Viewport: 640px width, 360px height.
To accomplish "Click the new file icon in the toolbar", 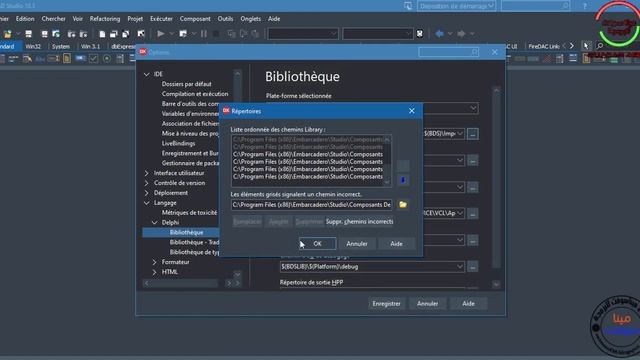I will (102, 34).
